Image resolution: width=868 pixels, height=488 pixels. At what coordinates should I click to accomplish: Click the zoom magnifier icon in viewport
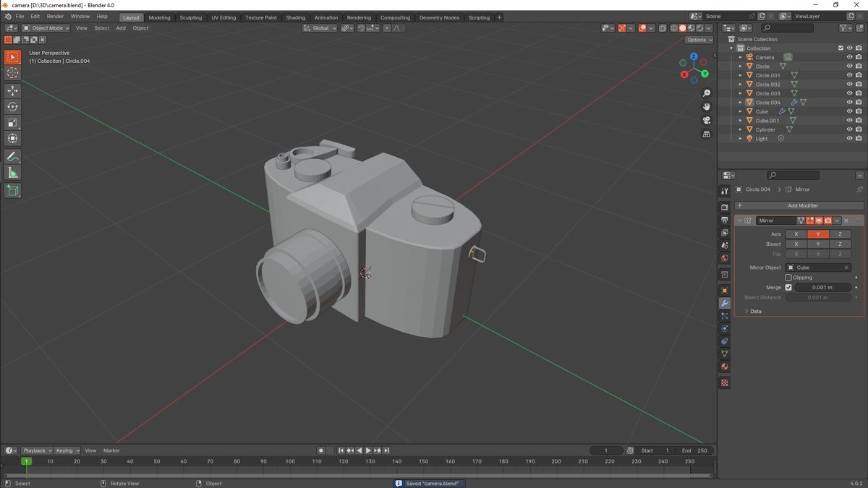(707, 93)
